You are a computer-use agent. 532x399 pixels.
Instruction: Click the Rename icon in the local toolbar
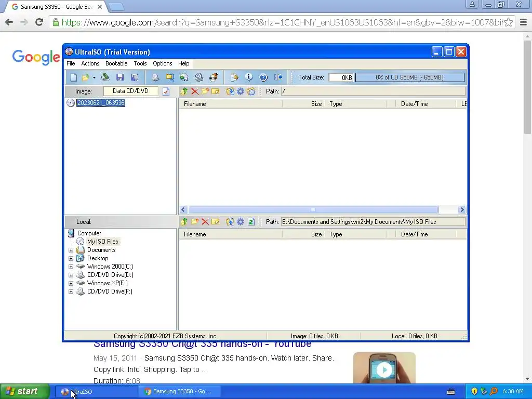(216, 221)
